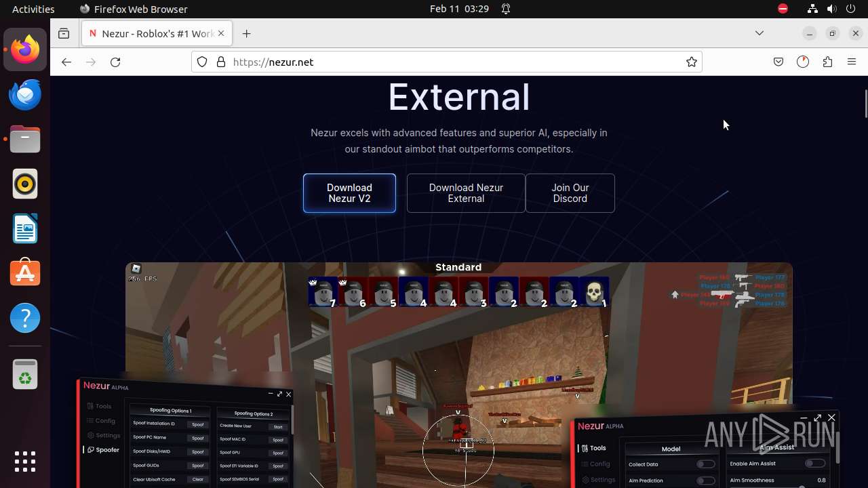Screen dimensions: 868x488
Task: Click the Firefox back arrow
Action: pos(66,62)
